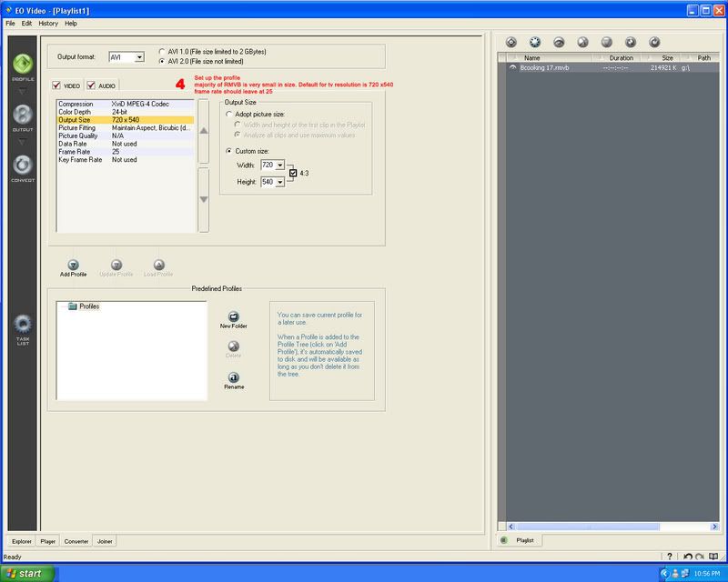The height and width of the screenshot is (582, 728).
Task: Toggle the VIDEO checkbox
Action: (56, 85)
